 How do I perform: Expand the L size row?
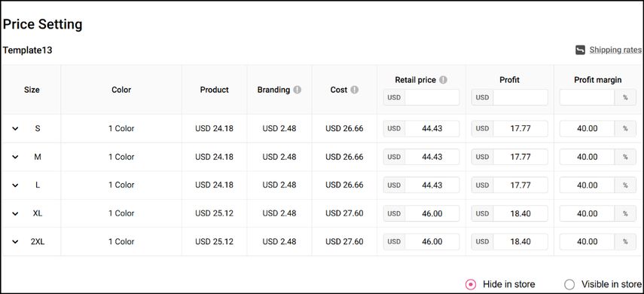pyautogui.click(x=15, y=185)
